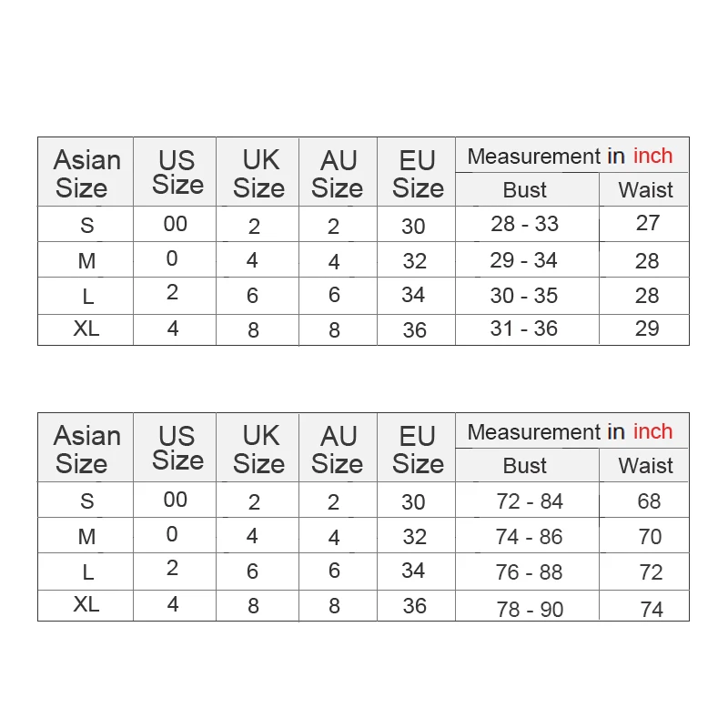Click the Waist header in the bottom table
The width and height of the screenshot is (728, 728).
point(644,465)
